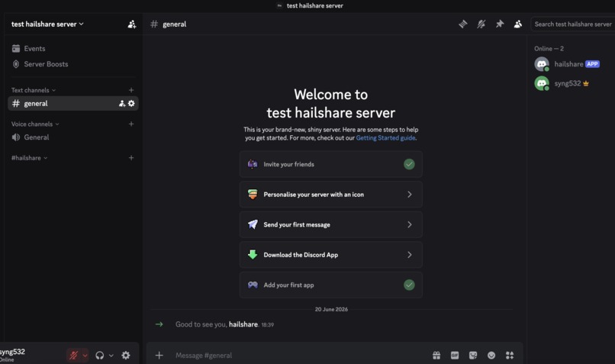Open Events in the sidebar

point(73,49)
